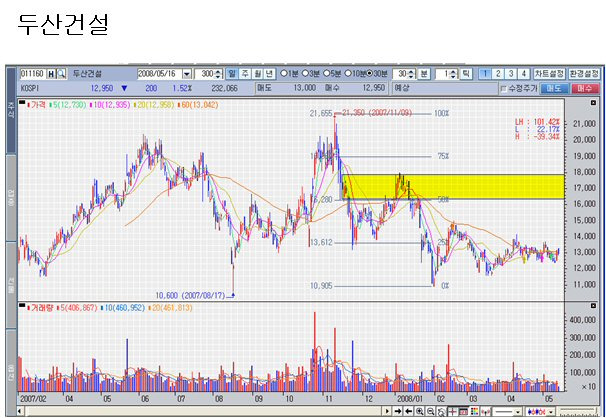Click the candlestick chart icon
The height and width of the screenshot is (418, 606).
coord(485,411)
